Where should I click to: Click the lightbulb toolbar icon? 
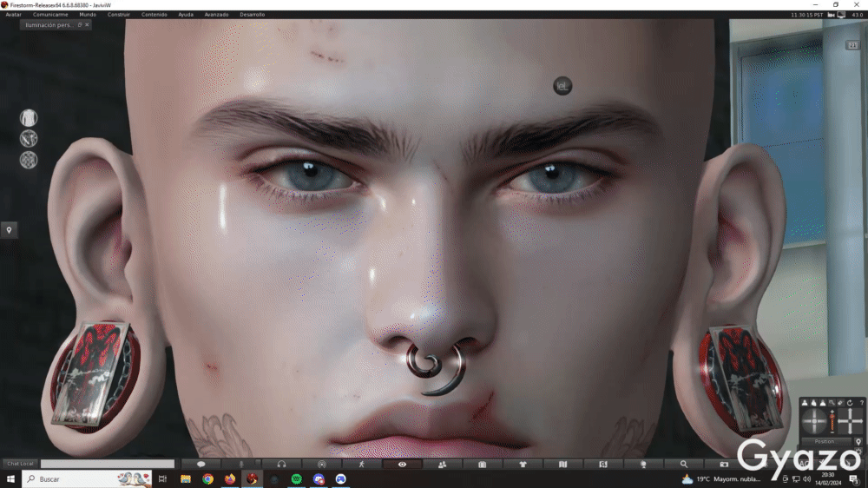643,465
